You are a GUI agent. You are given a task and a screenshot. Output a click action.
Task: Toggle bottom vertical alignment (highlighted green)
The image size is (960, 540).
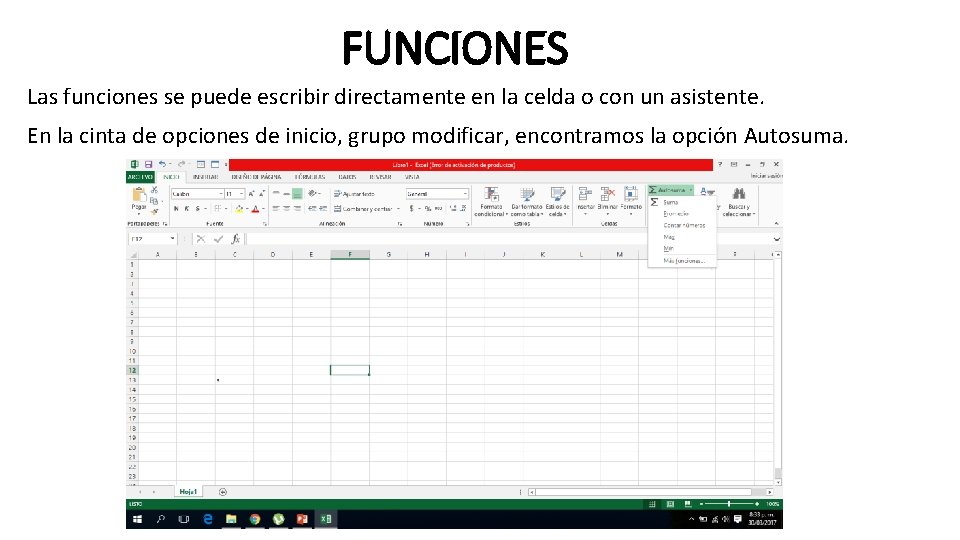point(297,193)
